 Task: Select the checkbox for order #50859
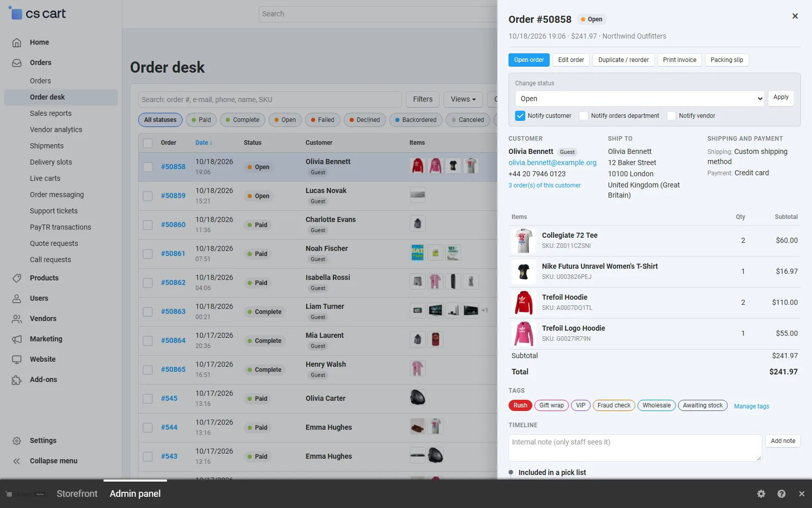coord(148,196)
